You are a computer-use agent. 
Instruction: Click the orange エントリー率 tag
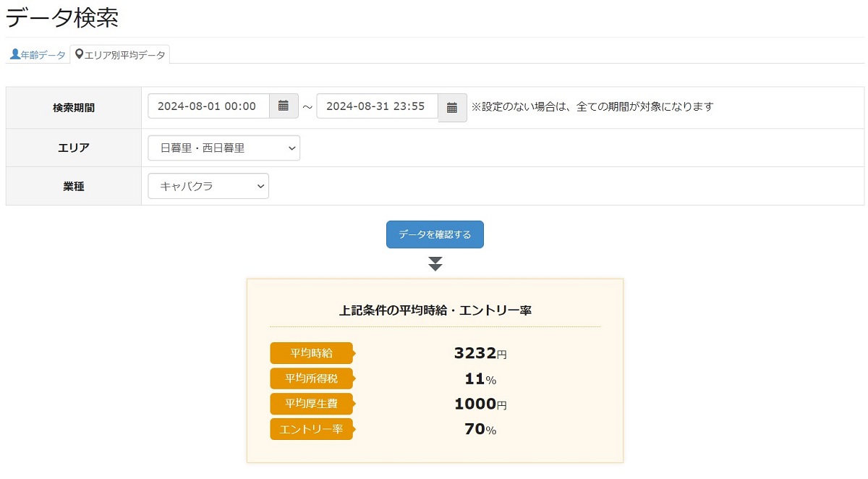click(x=311, y=429)
